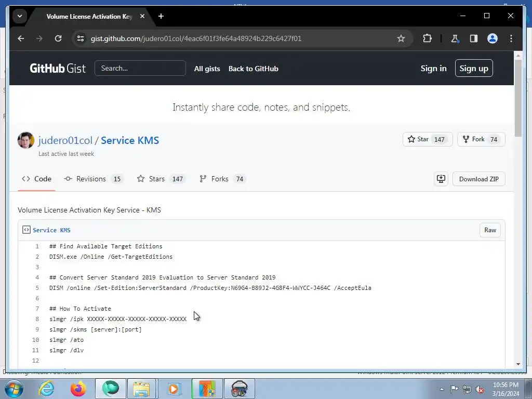Open the Service KMS file name link
The width and height of the screenshot is (532, 399).
pos(51,230)
